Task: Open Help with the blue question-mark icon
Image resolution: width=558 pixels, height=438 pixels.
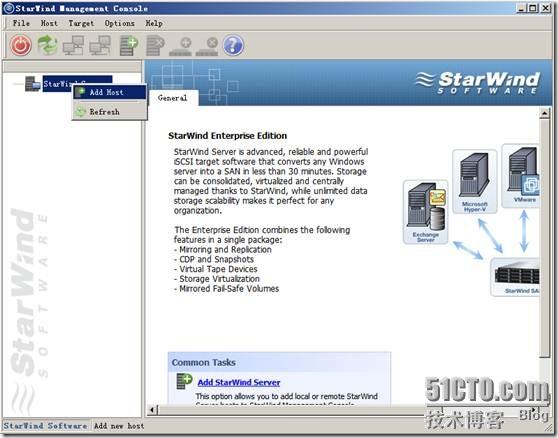Action: pyautogui.click(x=233, y=45)
